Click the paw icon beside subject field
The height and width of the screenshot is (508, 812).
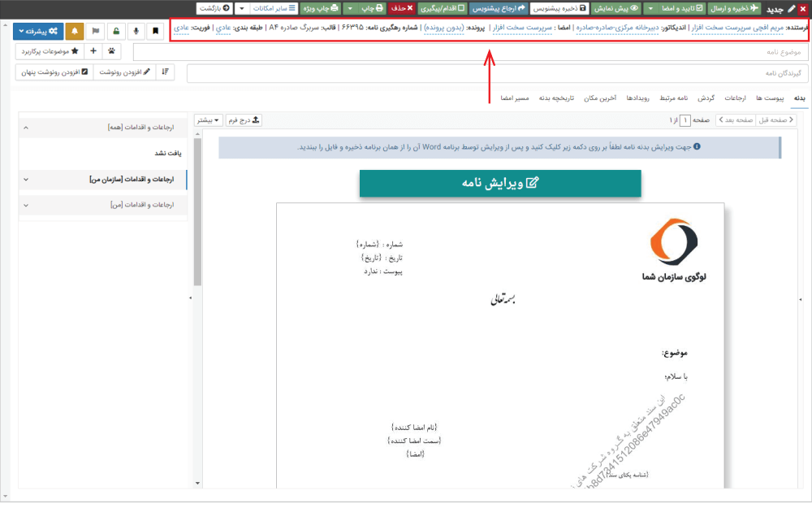click(x=112, y=50)
